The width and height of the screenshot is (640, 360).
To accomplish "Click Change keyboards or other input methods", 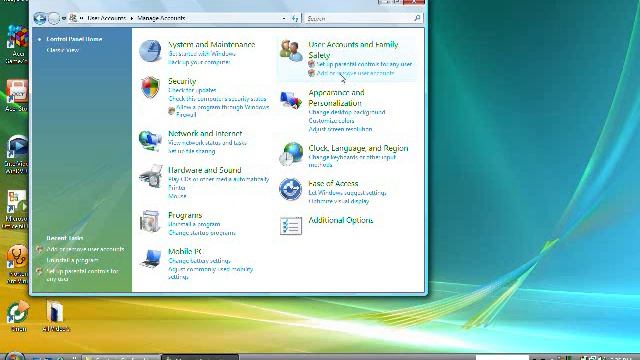I will click(x=352, y=161).
